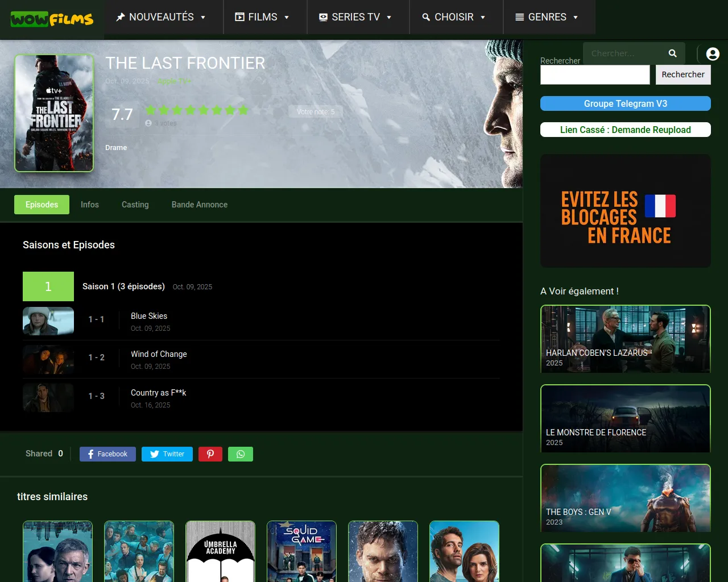Screen dimensions: 728x582
Task: Switch to the Bande Annonce tab
Action: point(199,205)
